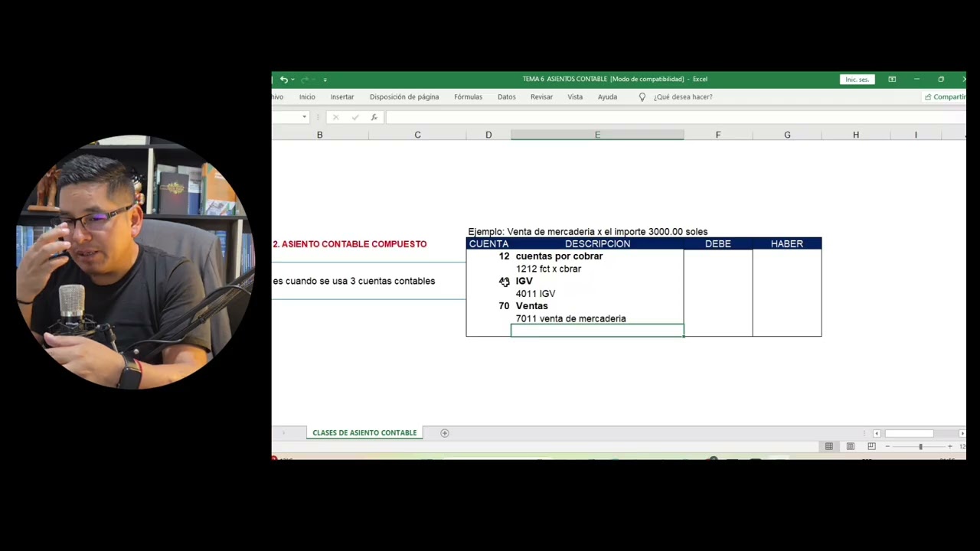
Task: Select column H header
Action: pyautogui.click(x=856, y=135)
